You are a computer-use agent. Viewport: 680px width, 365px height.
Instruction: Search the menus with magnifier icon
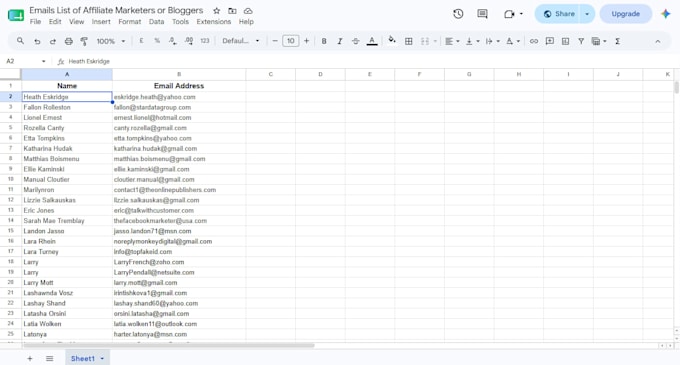tap(20, 41)
